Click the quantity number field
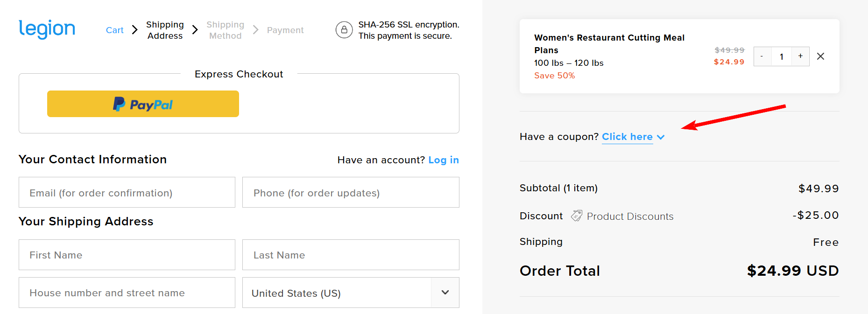 tap(781, 57)
